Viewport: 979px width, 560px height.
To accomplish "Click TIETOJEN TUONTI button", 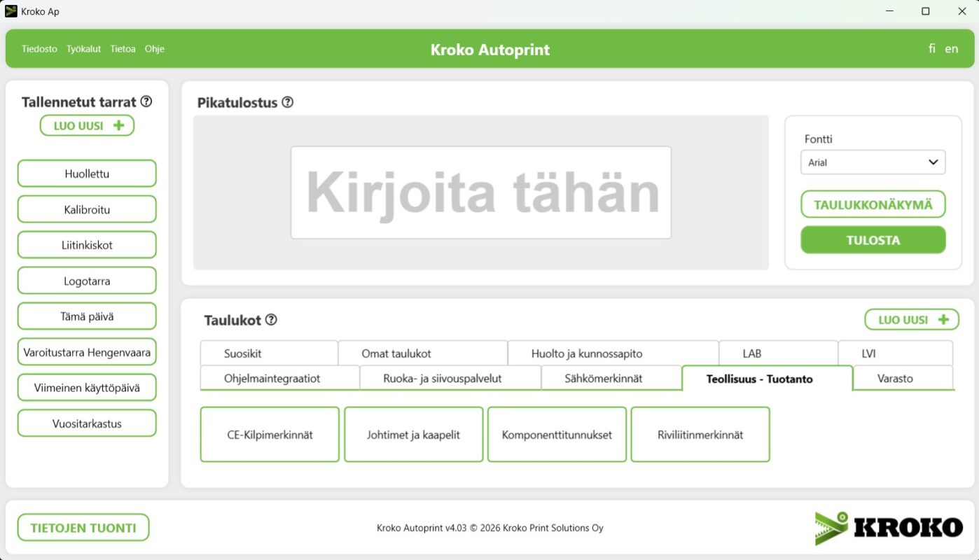I will pos(83,528).
